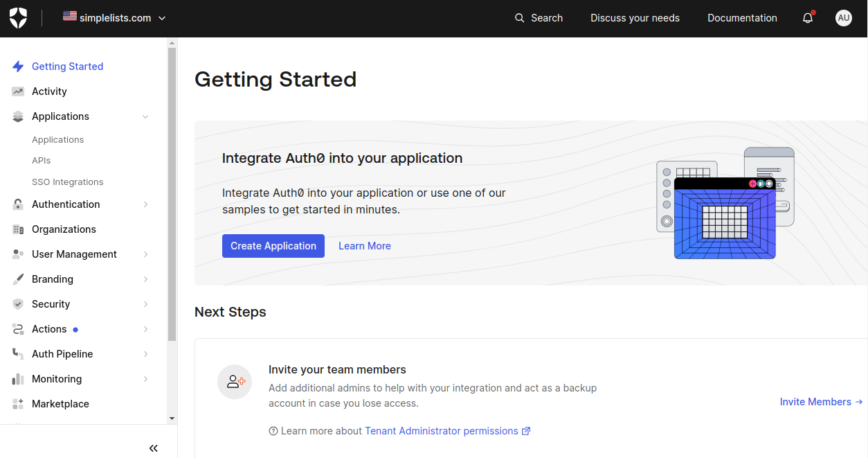Click the Next Steps heading
This screenshot has width=868, height=458.
click(x=230, y=312)
